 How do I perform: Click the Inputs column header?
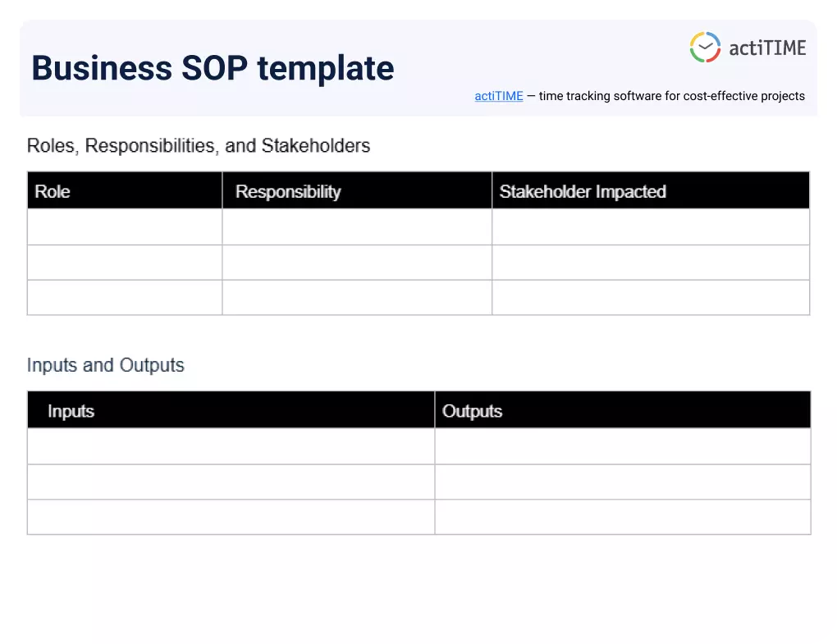click(x=71, y=411)
